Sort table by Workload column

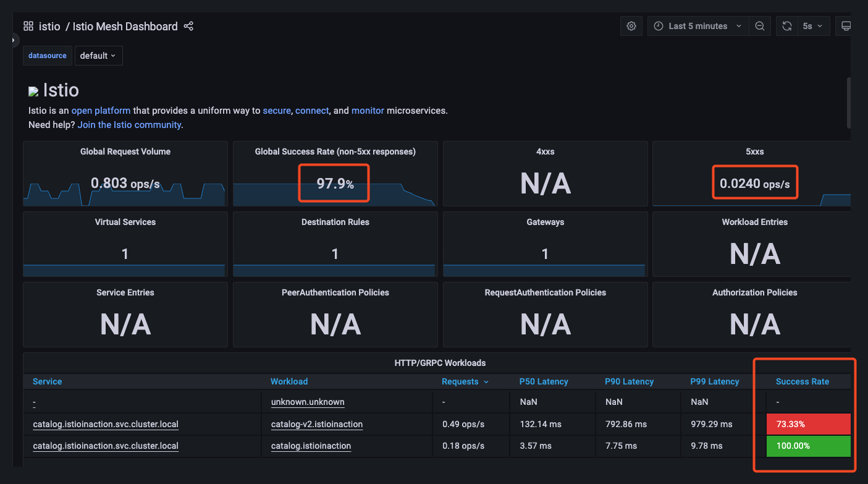289,381
